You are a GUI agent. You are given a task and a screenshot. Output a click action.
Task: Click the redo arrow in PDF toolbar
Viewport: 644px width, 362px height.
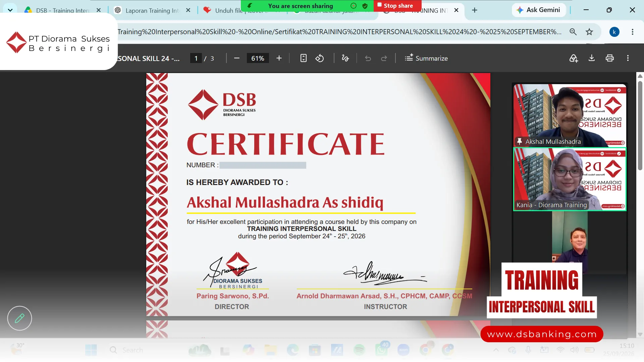(384, 58)
